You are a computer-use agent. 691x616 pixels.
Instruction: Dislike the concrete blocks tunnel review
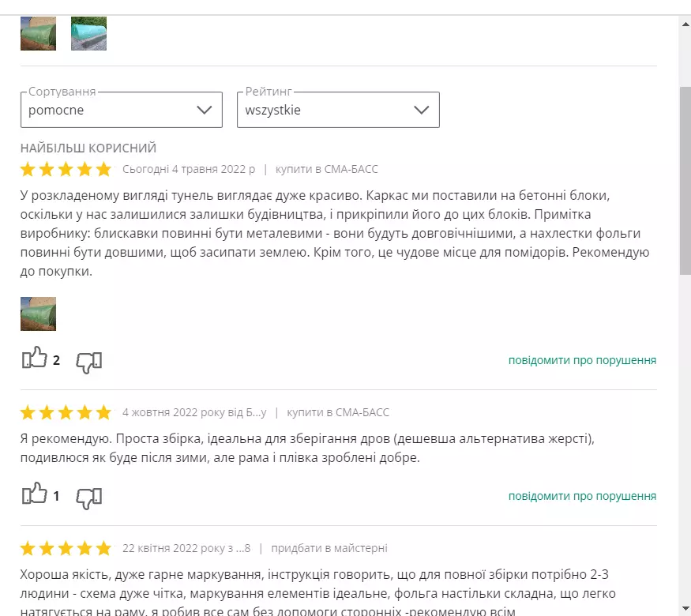click(89, 362)
